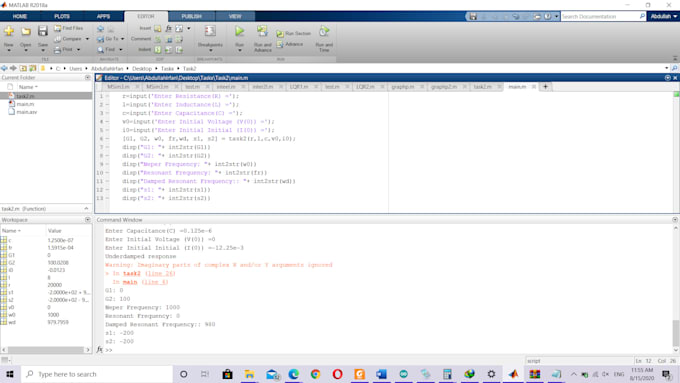Viewport: 680px width, 383px height.
Task: Expand the Current Folder panel actions menu
Action: pos(88,78)
